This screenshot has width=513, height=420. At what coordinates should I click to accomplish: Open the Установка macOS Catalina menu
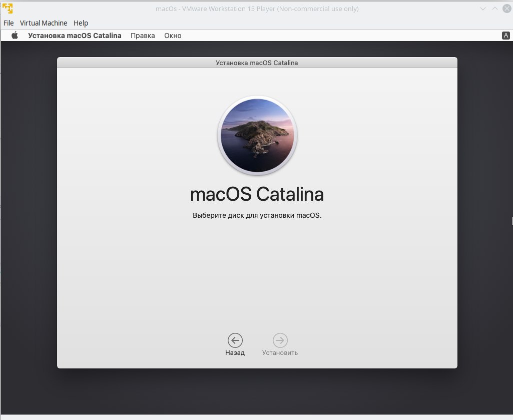pyautogui.click(x=75, y=36)
